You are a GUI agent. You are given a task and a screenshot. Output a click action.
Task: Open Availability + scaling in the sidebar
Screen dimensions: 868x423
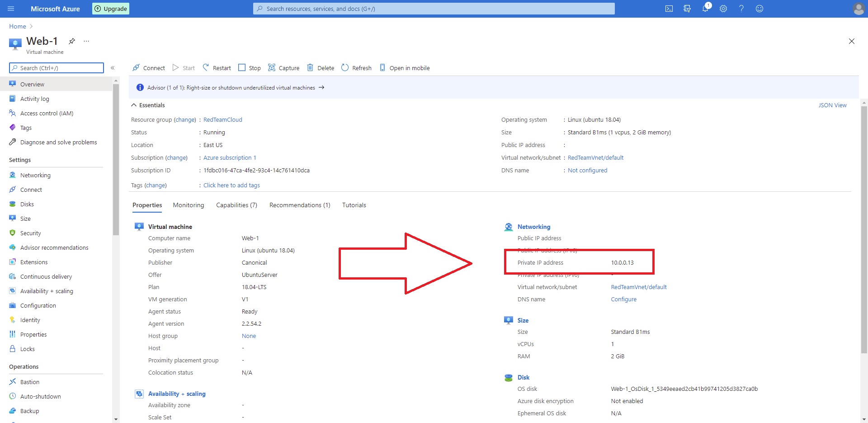[47, 291]
